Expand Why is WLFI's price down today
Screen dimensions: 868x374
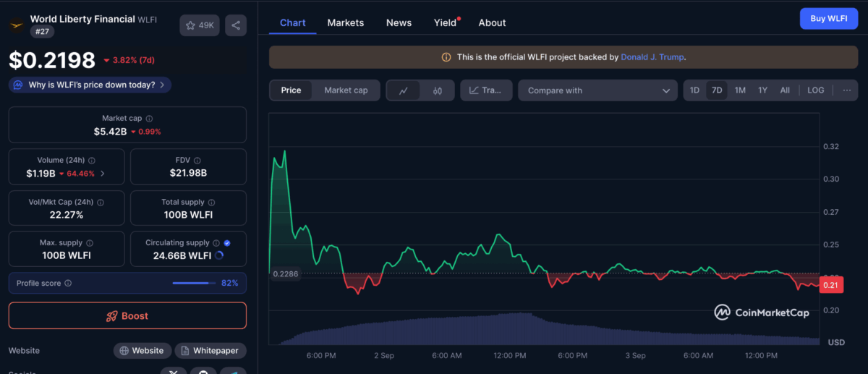(90, 85)
